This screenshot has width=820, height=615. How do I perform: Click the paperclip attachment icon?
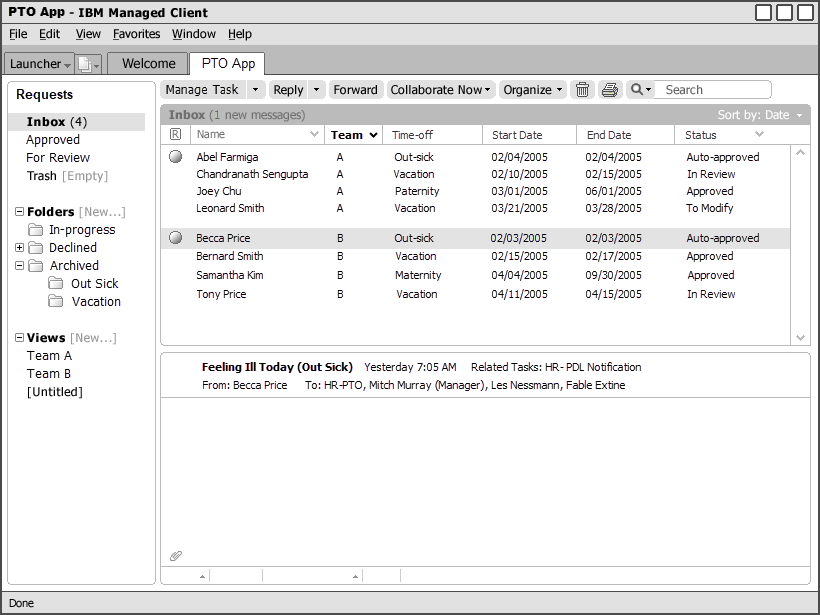(x=176, y=556)
